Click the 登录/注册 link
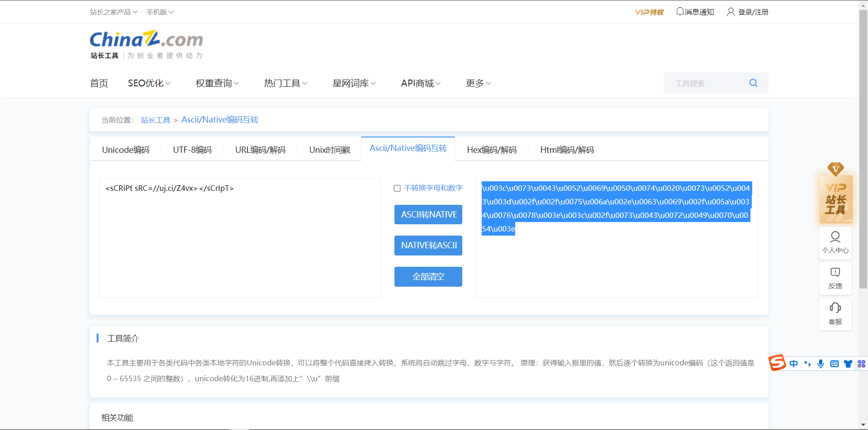The image size is (868, 430). (x=753, y=12)
